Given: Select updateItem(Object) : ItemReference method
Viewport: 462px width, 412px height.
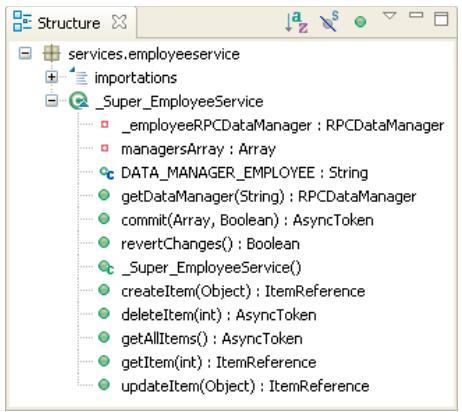Looking at the screenshot, I should click(x=245, y=386).
